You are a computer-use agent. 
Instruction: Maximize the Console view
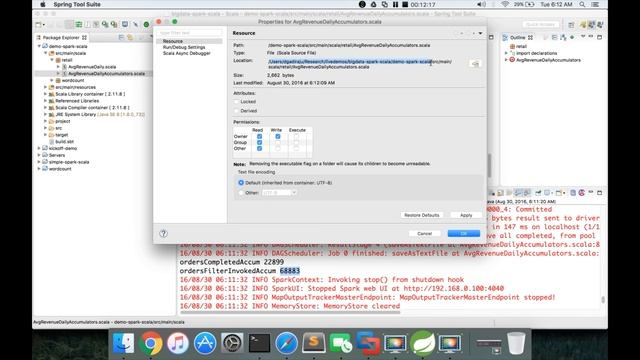click(x=600, y=193)
